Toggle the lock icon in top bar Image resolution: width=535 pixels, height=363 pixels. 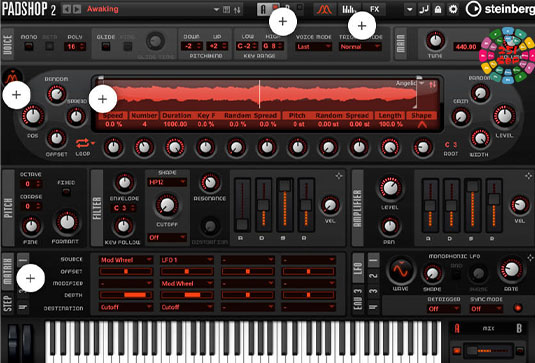[438, 9]
